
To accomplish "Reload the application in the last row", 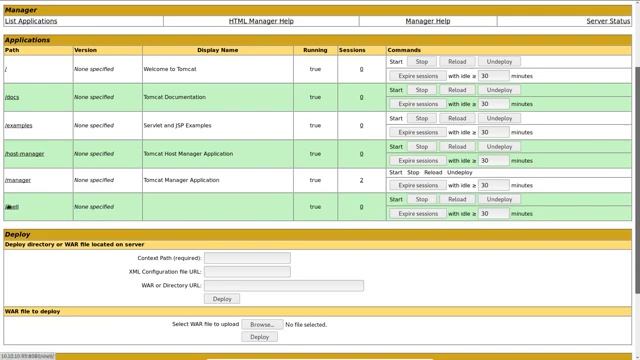I will click(457, 199).
